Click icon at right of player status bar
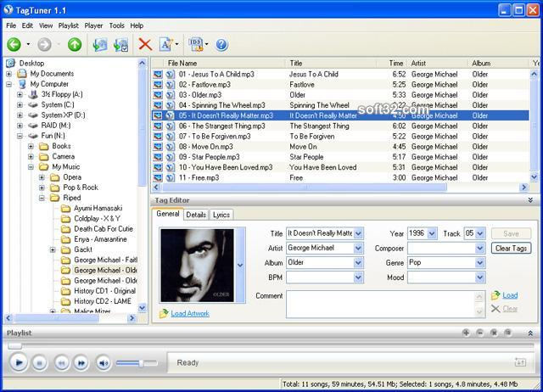543x392 pixels. pyautogui.click(x=520, y=362)
